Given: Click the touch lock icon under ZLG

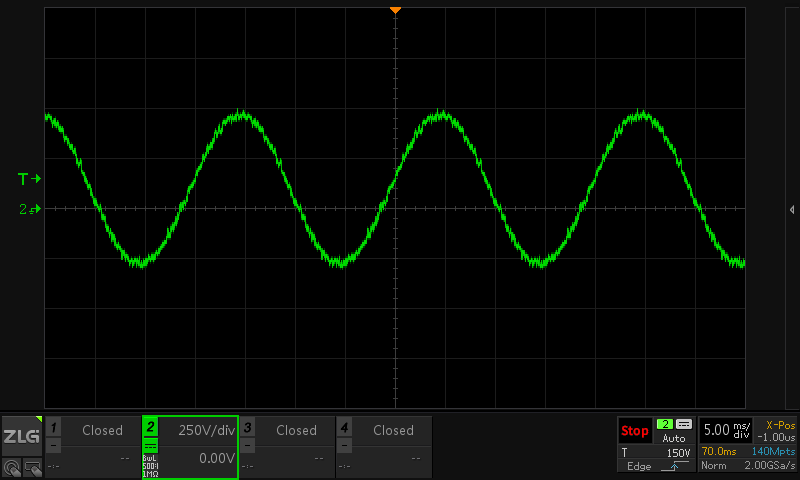Looking at the screenshot, I should pos(12,466).
